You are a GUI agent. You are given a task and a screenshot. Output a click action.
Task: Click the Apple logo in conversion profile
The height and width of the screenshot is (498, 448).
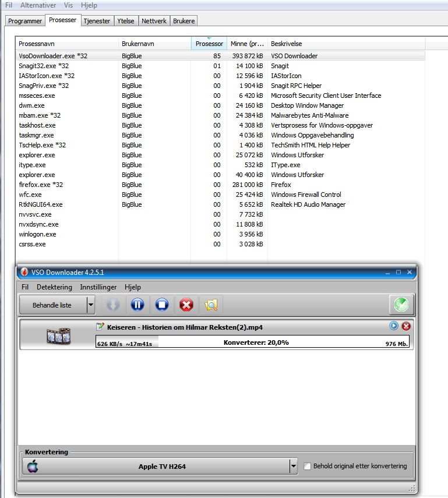point(33,467)
